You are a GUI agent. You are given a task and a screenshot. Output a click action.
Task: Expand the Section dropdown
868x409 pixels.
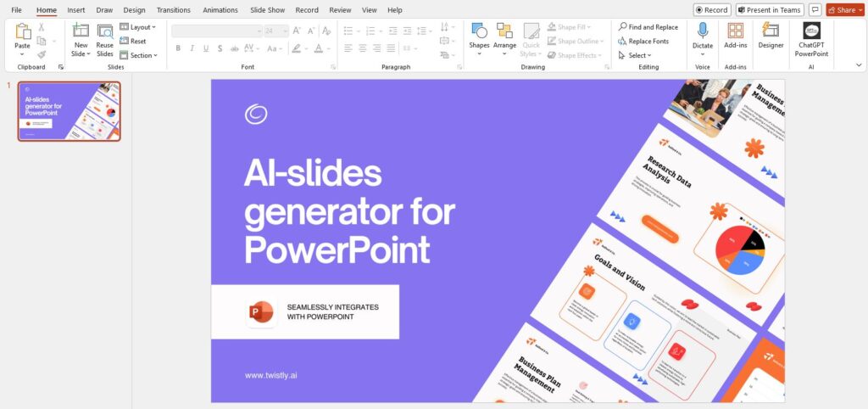(138, 55)
